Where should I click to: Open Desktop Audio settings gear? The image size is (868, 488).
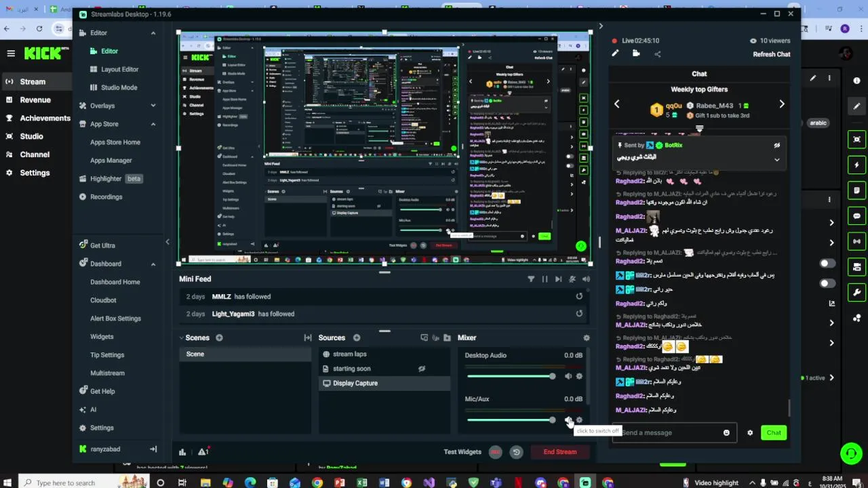[579, 376]
